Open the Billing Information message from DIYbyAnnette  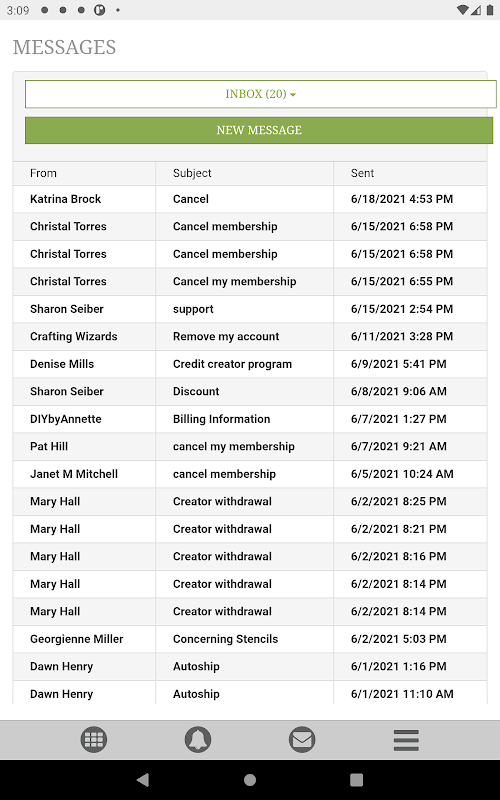pos(250,419)
